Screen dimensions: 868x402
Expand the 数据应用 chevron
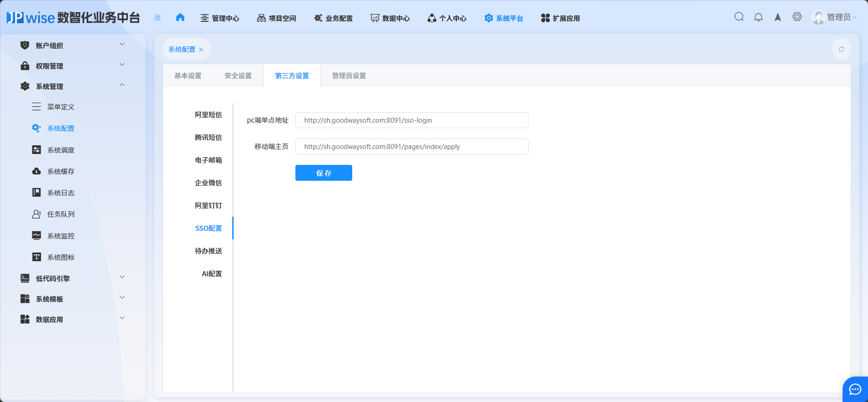point(122,318)
